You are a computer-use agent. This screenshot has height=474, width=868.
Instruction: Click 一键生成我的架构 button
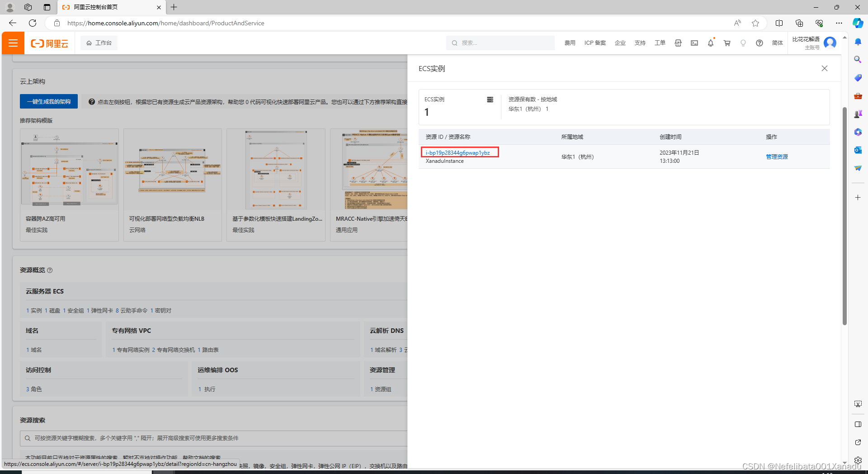[x=49, y=101]
